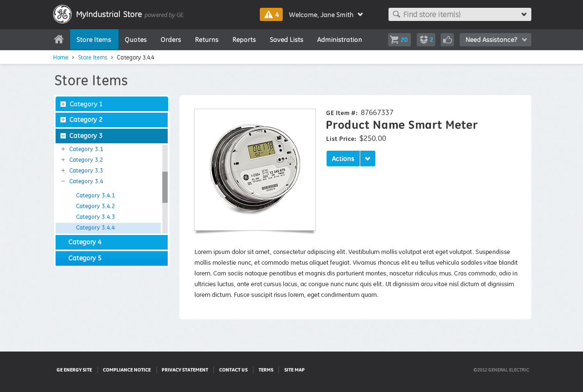Viewport: 583px width, 392px height.
Task: Go to home via house icon
Action: 59,39
